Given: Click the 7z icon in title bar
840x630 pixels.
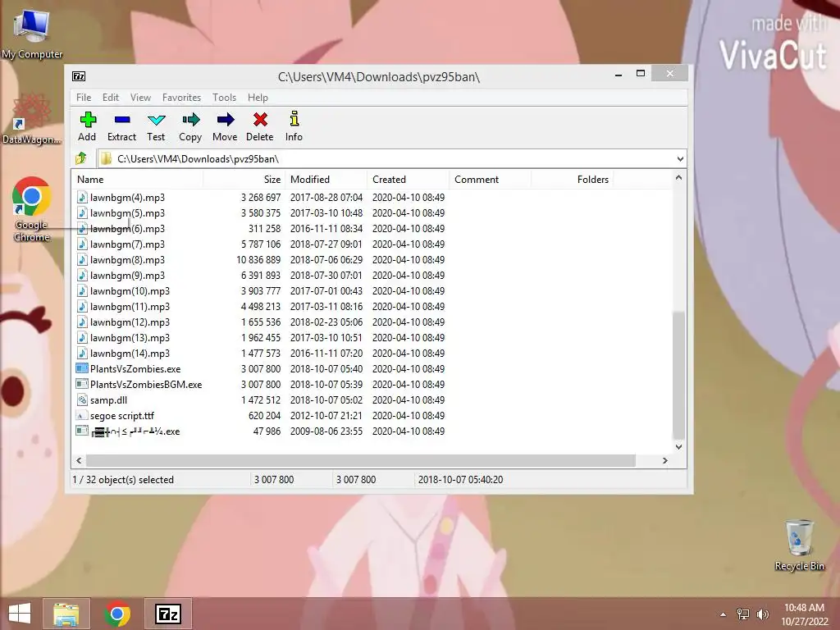Looking at the screenshot, I should (x=79, y=76).
